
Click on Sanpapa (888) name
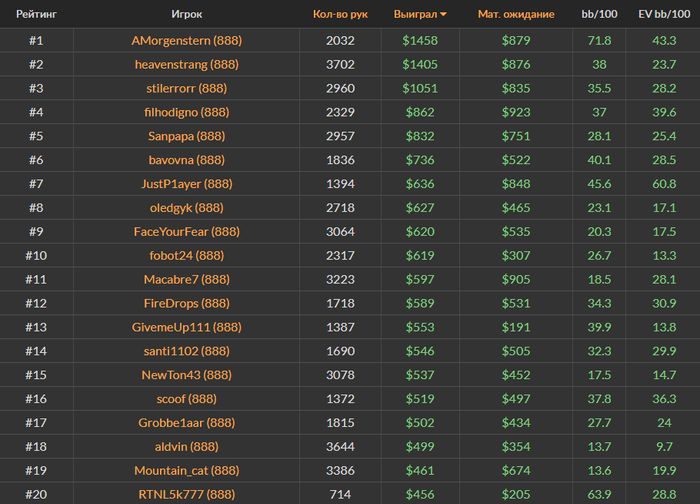click(x=186, y=136)
